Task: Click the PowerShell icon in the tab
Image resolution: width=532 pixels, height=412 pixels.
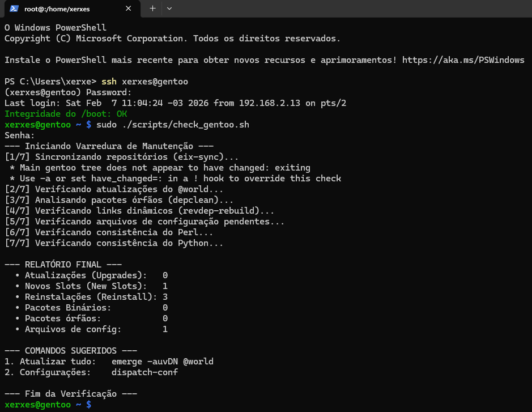Action: [x=14, y=9]
